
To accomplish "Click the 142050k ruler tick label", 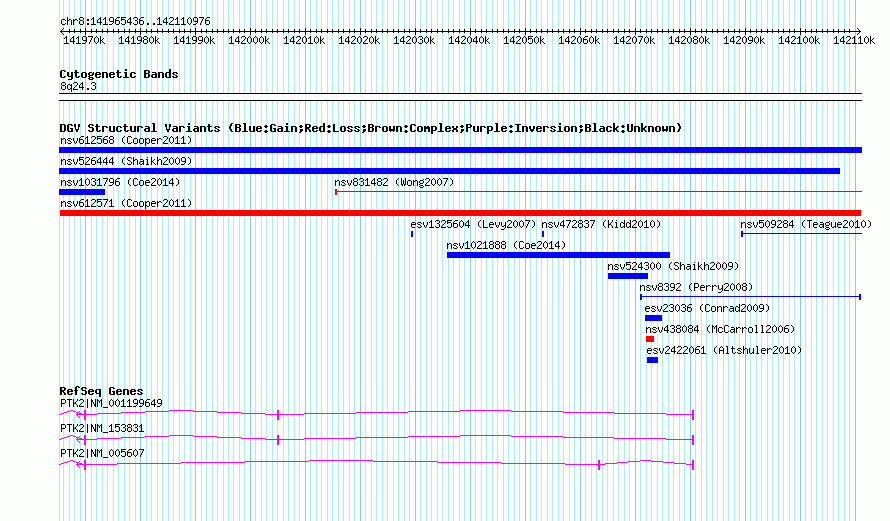I will [524, 41].
